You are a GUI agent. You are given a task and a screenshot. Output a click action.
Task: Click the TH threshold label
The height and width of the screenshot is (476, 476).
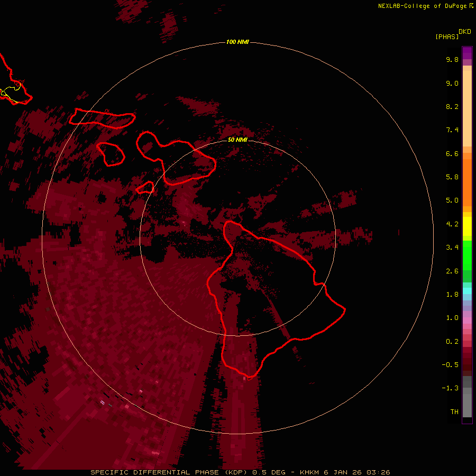click(x=454, y=412)
